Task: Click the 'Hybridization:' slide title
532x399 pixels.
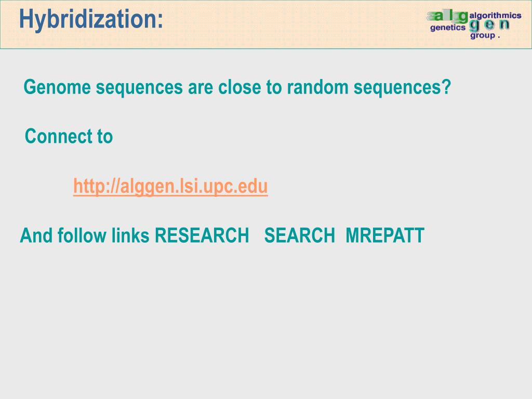Action: coord(91,19)
